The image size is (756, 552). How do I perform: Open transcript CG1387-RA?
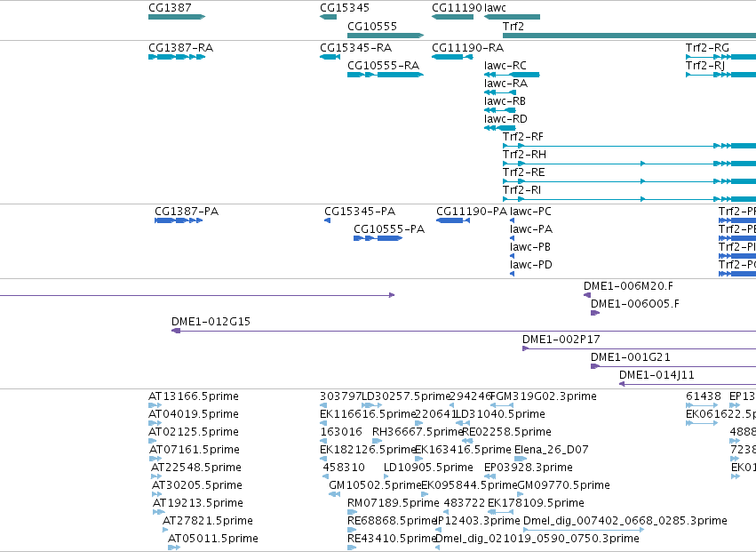(x=180, y=48)
